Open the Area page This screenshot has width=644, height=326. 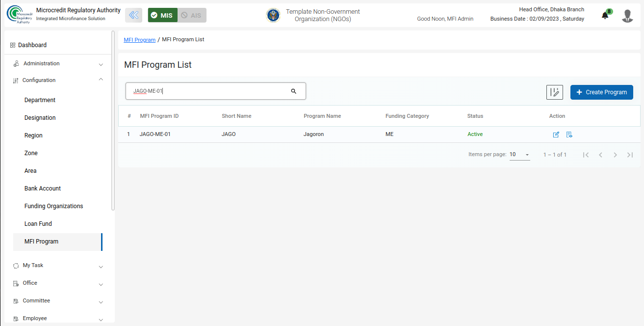click(30, 171)
